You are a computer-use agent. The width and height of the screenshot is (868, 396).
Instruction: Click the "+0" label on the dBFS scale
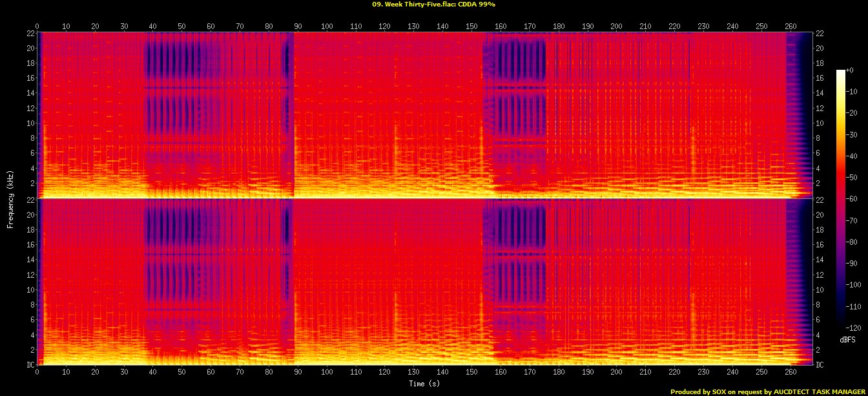[x=850, y=70]
